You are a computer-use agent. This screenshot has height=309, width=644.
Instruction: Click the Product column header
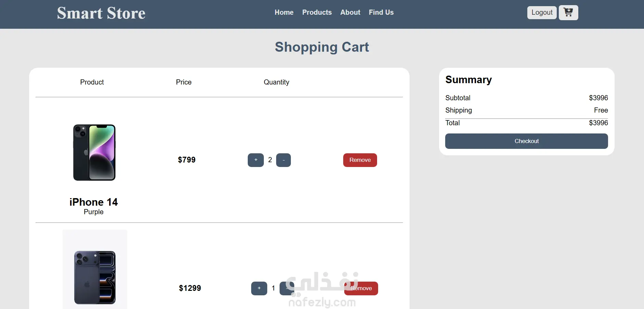pos(92,82)
